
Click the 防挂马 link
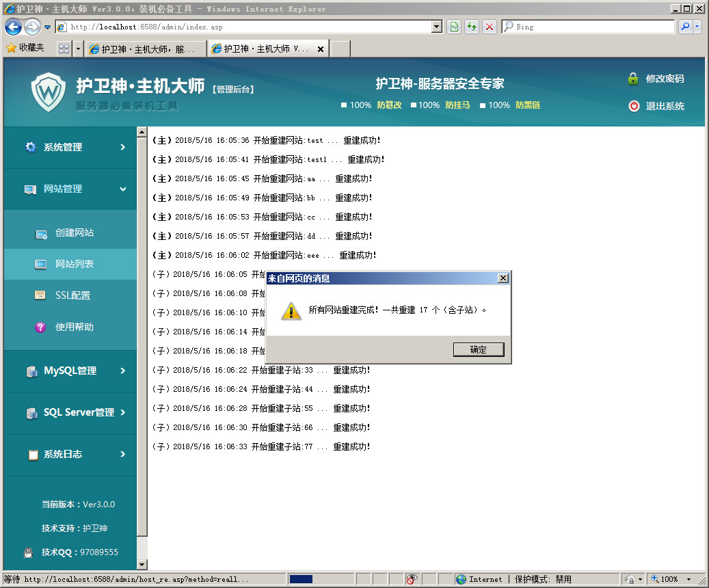(x=457, y=105)
